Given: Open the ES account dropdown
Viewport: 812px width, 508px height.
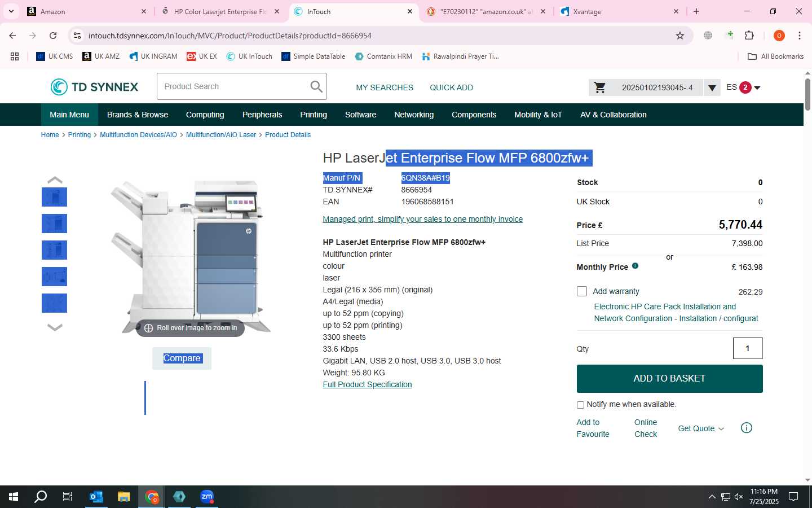Looking at the screenshot, I should pyautogui.click(x=744, y=87).
